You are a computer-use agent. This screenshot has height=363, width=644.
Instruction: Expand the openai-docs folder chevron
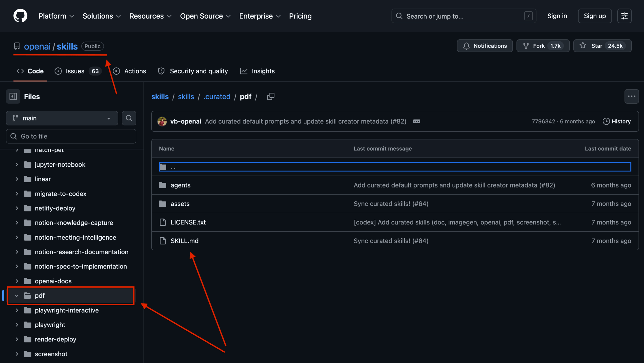[17, 281]
